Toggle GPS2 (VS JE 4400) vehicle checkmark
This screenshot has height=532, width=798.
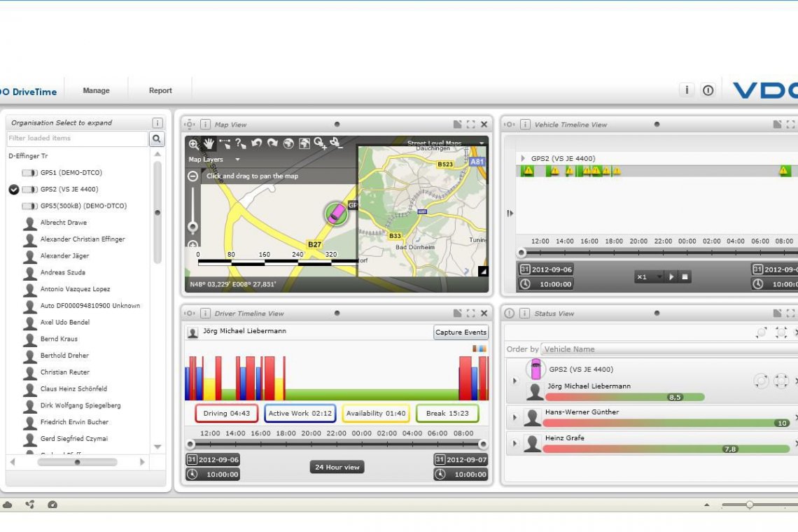pyautogui.click(x=14, y=190)
